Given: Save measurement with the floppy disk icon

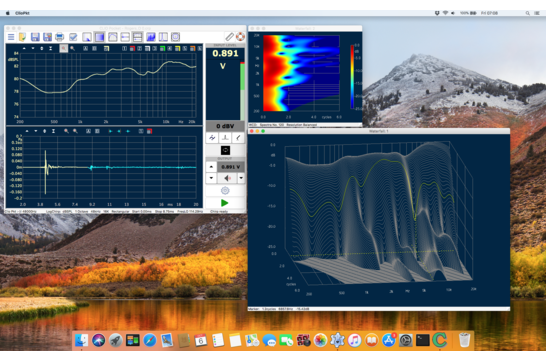Looking at the screenshot, I should coord(35,37).
